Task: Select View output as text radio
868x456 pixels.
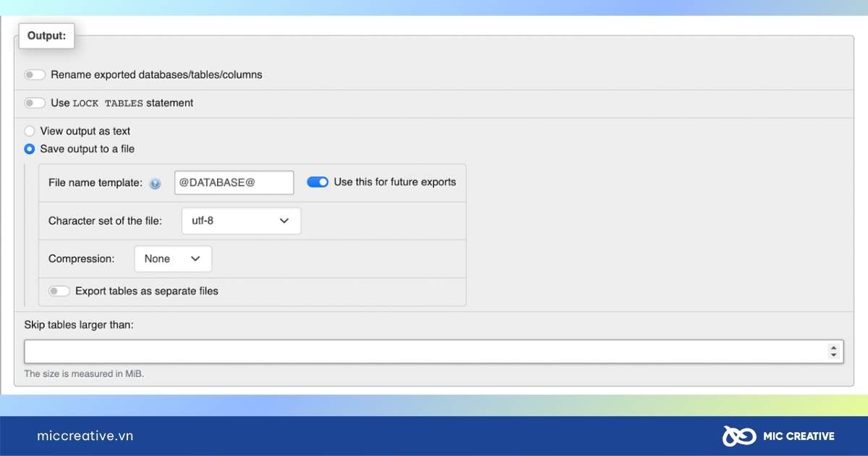Action: (x=29, y=131)
